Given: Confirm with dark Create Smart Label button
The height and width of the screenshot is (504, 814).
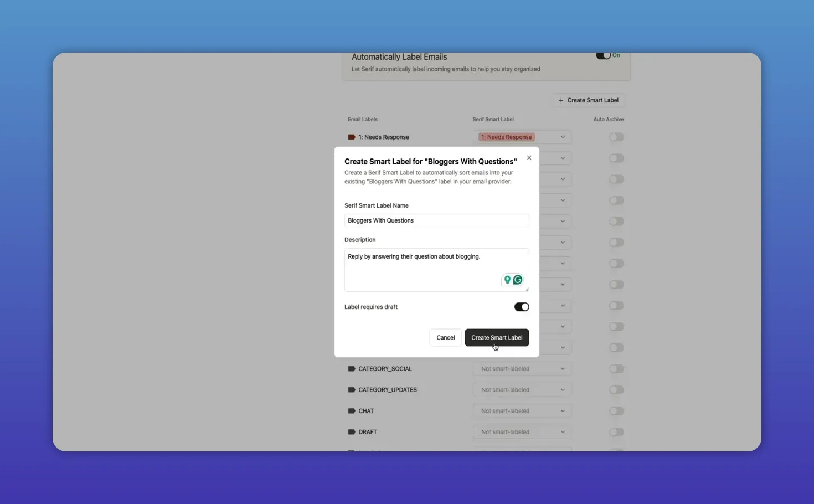Looking at the screenshot, I should point(497,337).
